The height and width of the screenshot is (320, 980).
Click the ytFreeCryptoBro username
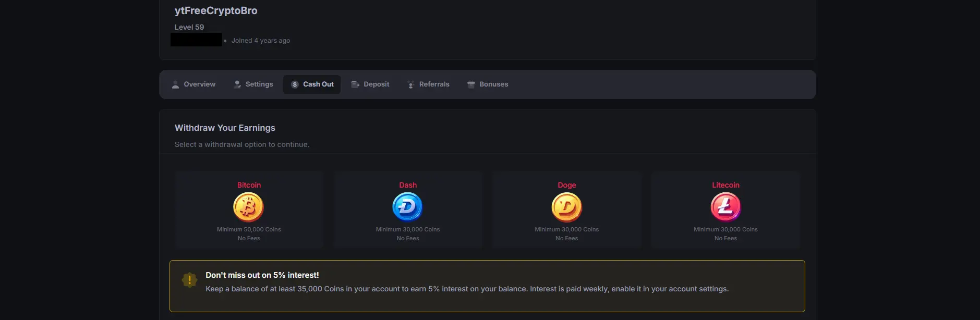[216, 10]
